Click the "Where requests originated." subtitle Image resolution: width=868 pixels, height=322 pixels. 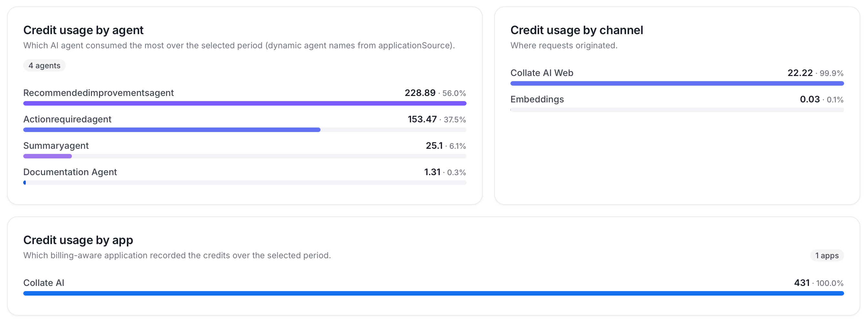pos(564,45)
